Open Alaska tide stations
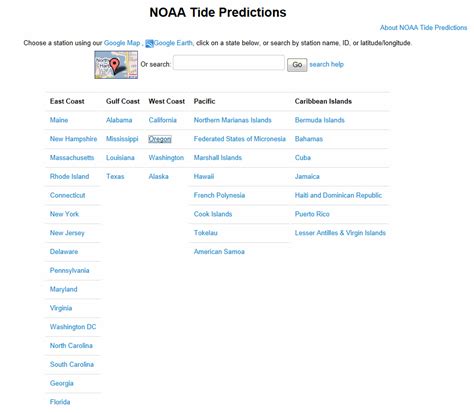Image resolution: width=474 pixels, height=413 pixels. 159,176
